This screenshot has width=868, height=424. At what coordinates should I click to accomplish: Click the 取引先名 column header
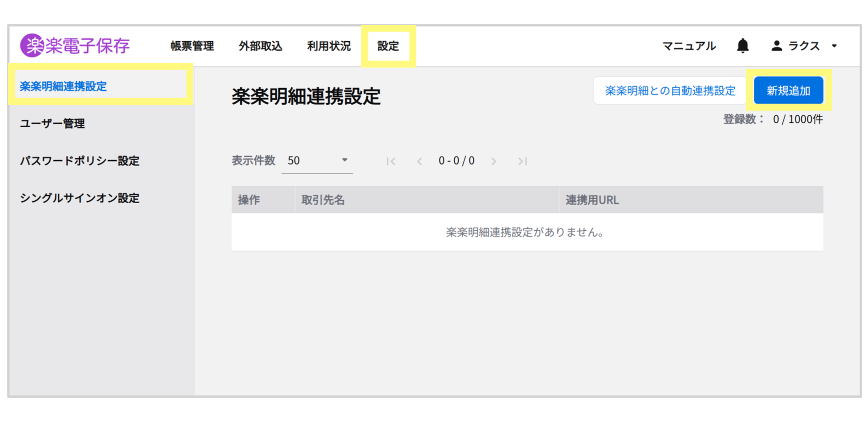323,200
